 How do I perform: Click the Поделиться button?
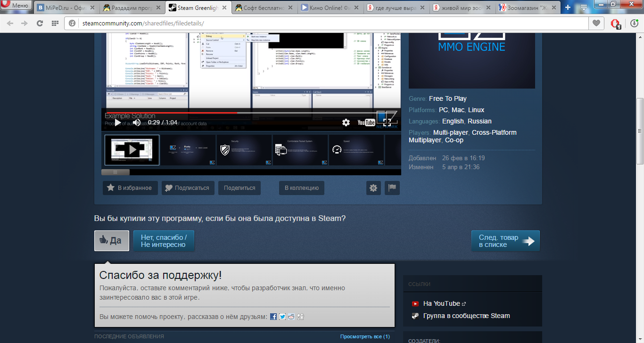point(239,188)
